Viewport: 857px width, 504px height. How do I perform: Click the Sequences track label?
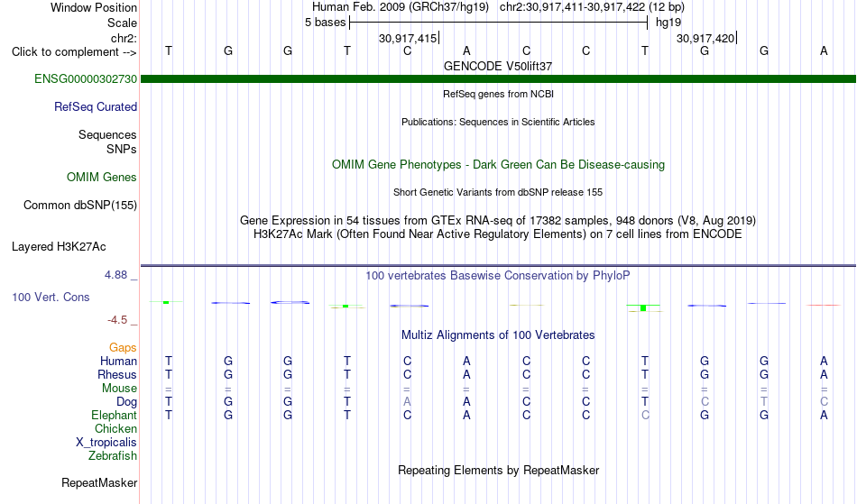(107, 134)
